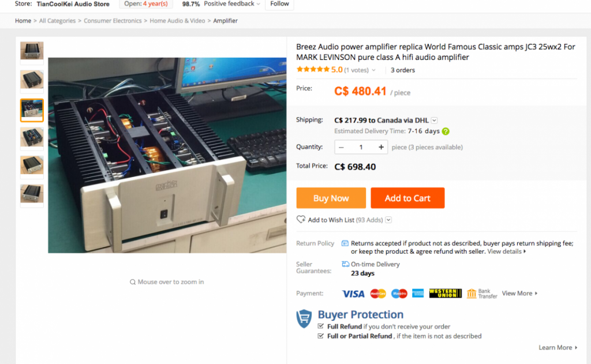Click the wish list heart icon
The width and height of the screenshot is (591, 364).
point(301,219)
